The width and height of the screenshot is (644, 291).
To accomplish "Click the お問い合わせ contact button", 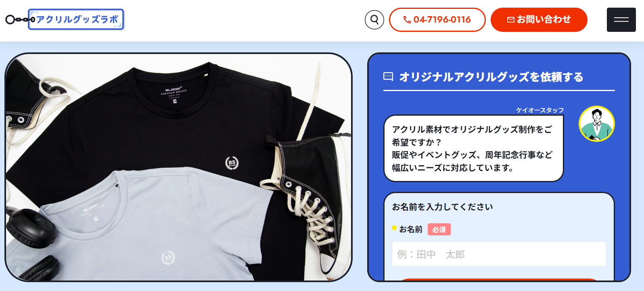I will 539,19.
